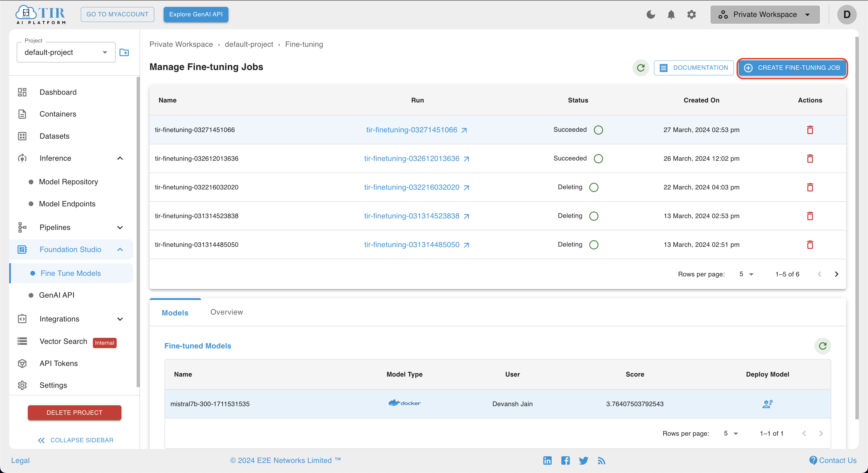Change models table rows per page
Viewport: 868px width, 473px height.
tap(731, 433)
